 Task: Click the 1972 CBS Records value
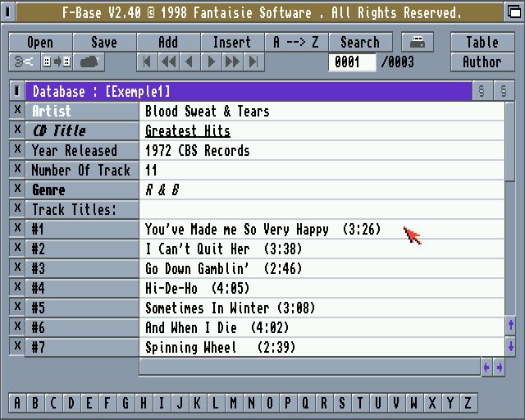tap(198, 150)
